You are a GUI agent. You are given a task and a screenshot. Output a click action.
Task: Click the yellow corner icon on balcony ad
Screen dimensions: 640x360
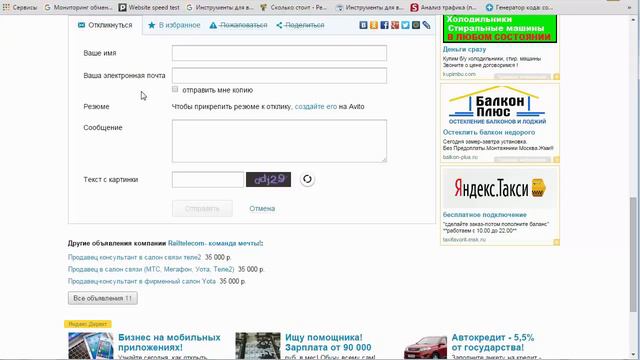[x=556, y=160]
